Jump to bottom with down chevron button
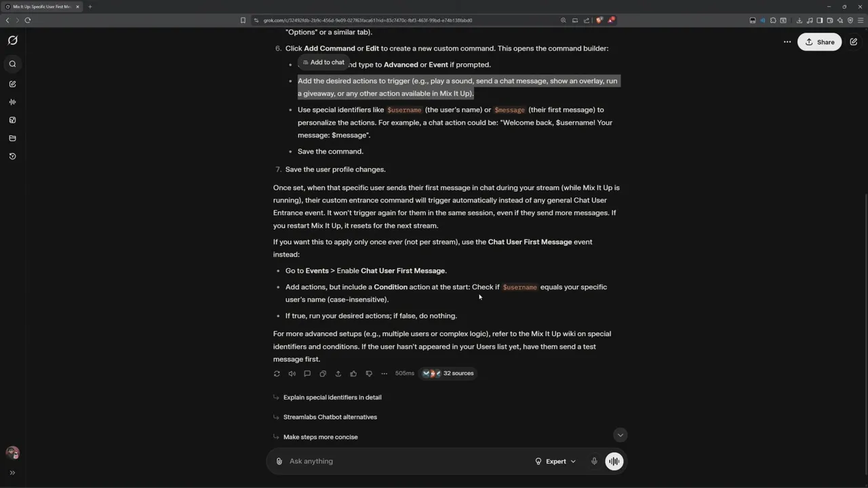The image size is (868, 488). [620, 435]
